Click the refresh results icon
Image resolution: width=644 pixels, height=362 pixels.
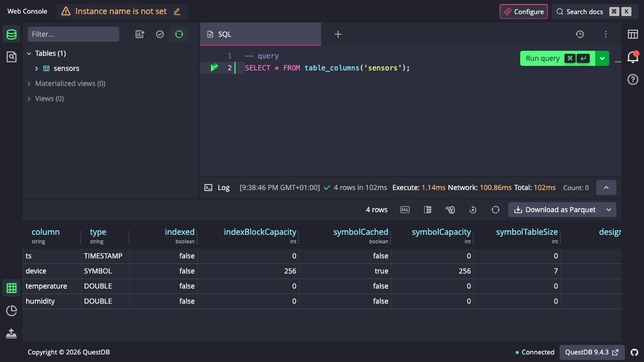(x=496, y=210)
